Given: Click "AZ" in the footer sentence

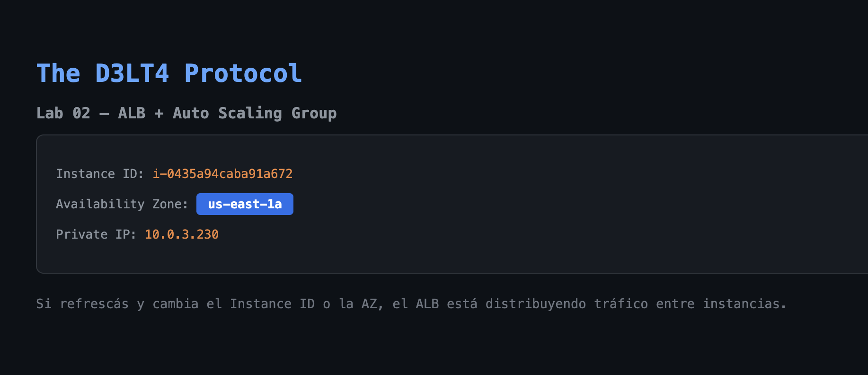Looking at the screenshot, I should 371,304.
